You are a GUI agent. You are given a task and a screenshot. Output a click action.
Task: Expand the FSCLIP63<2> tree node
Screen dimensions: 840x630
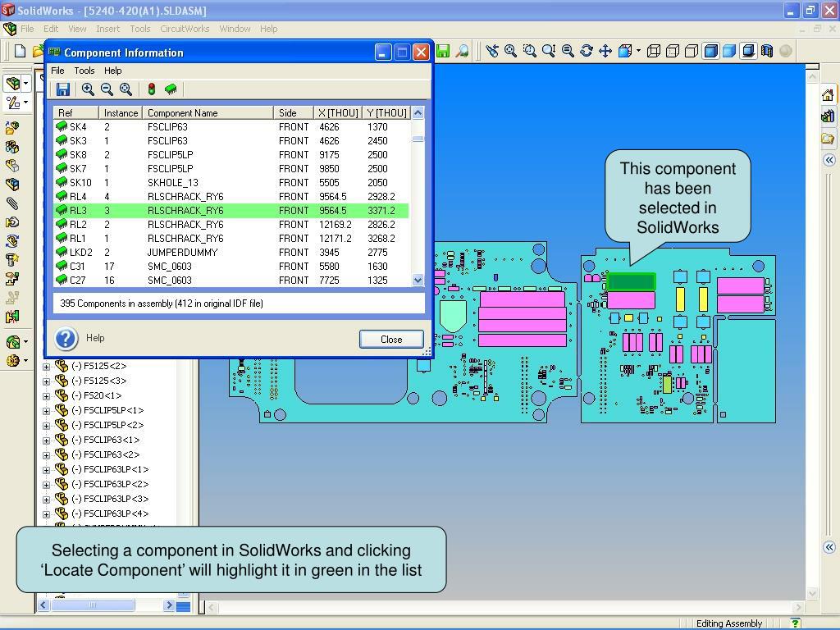click(x=46, y=455)
